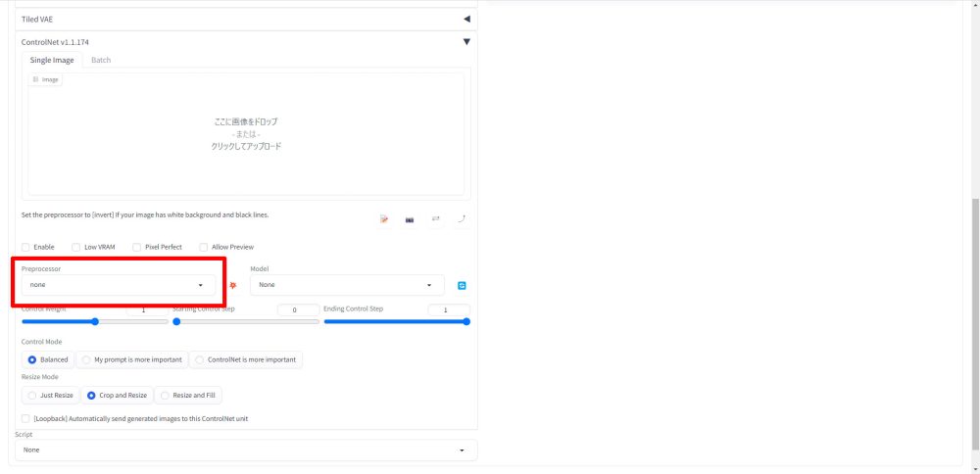The image size is (980, 474).
Task: Enable the ControlNet Enable checkbox
Action: [x=26, y=247]
